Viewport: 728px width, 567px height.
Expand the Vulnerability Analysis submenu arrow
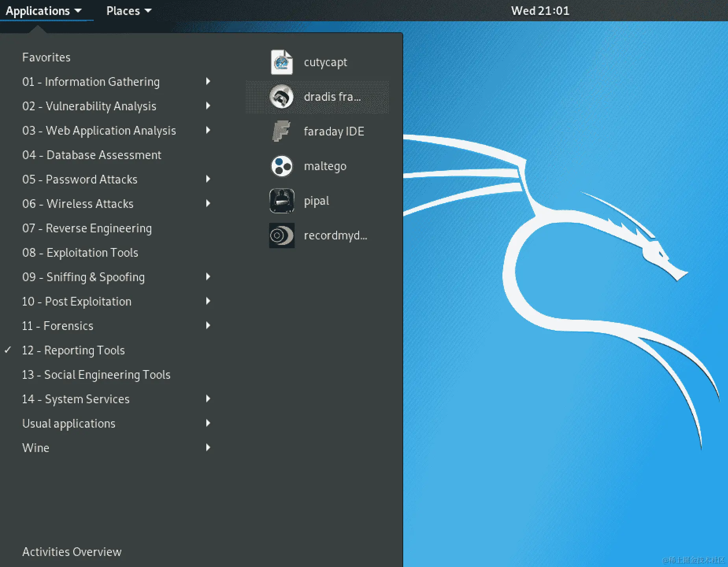(208, 106)
